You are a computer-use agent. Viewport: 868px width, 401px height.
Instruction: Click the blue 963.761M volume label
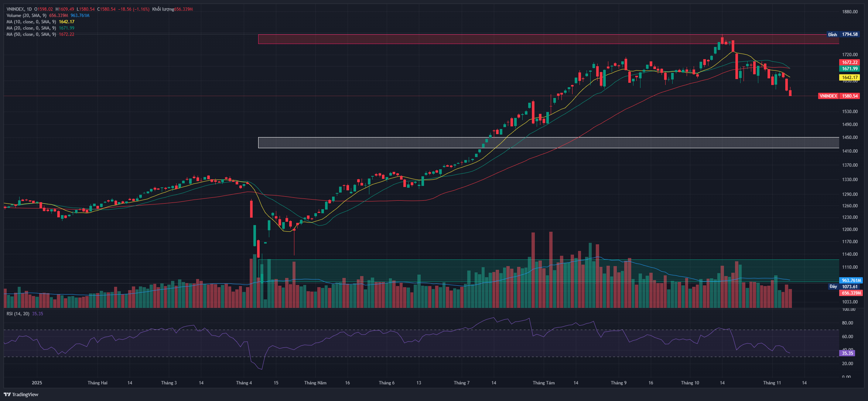pyautogui.click(x=851, y=281)
